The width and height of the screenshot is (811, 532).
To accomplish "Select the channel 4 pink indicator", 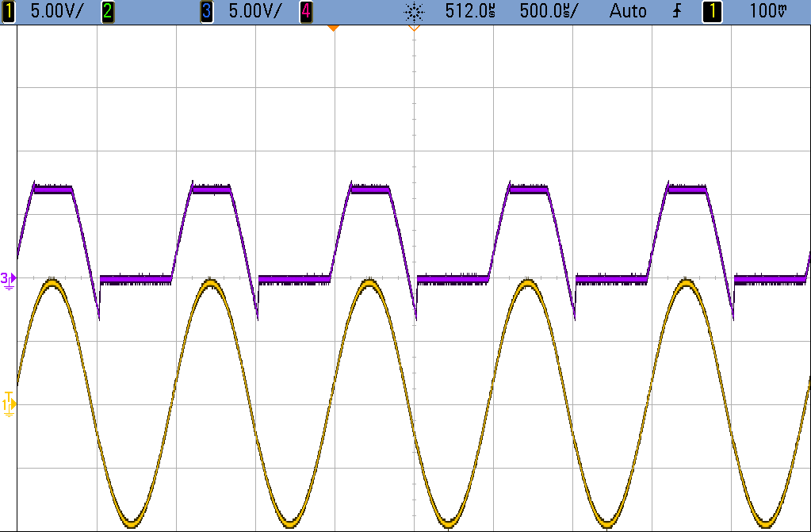I will click(x=306, y=11).
